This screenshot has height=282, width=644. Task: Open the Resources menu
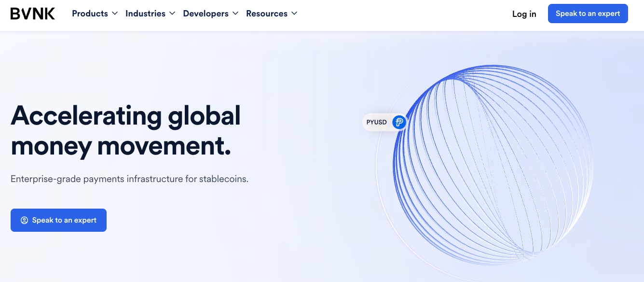[272, 14]
